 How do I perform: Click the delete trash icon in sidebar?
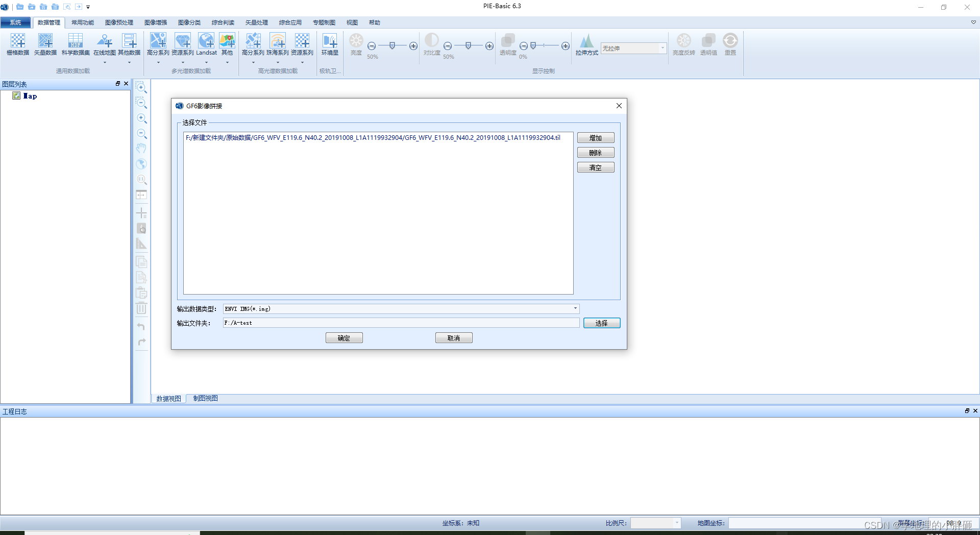click(x=141, y=308)
